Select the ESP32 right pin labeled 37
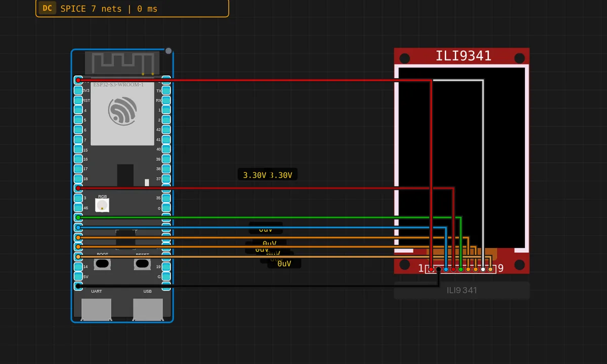Screen dimensions: 607x364 166,179
